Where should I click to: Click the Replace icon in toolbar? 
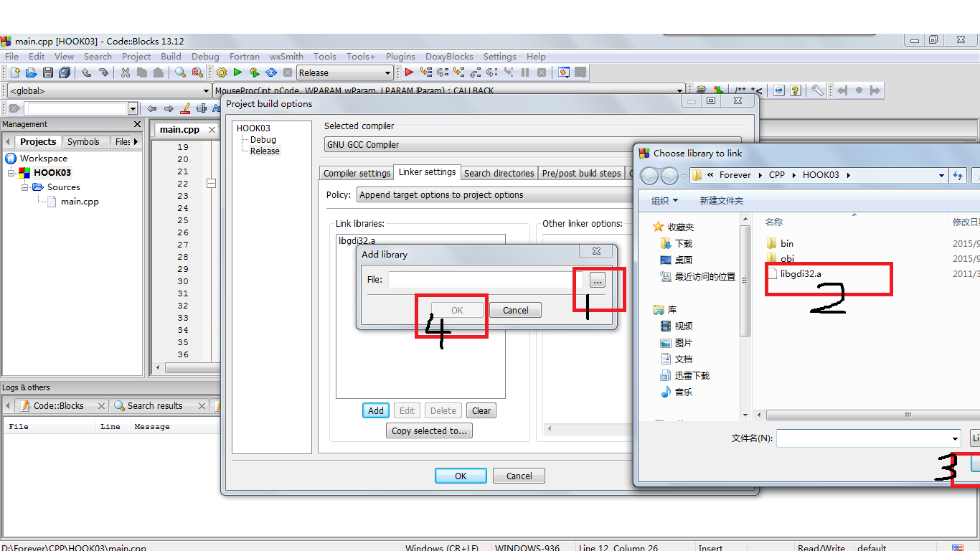(197, 72)
